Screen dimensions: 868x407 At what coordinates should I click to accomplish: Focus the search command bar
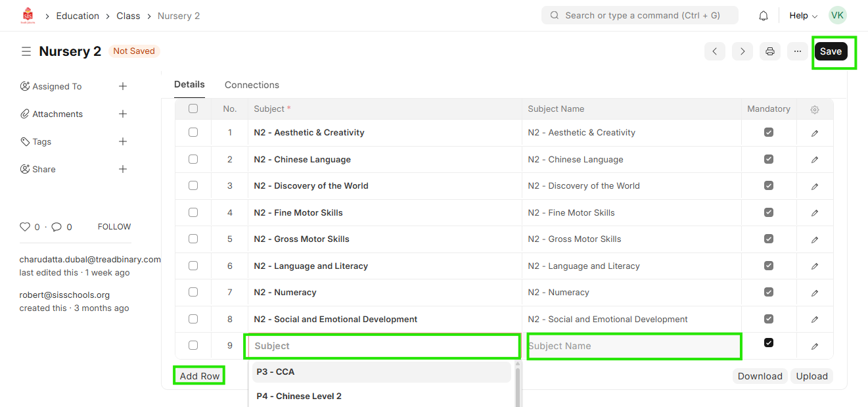(x=639, y=15)
